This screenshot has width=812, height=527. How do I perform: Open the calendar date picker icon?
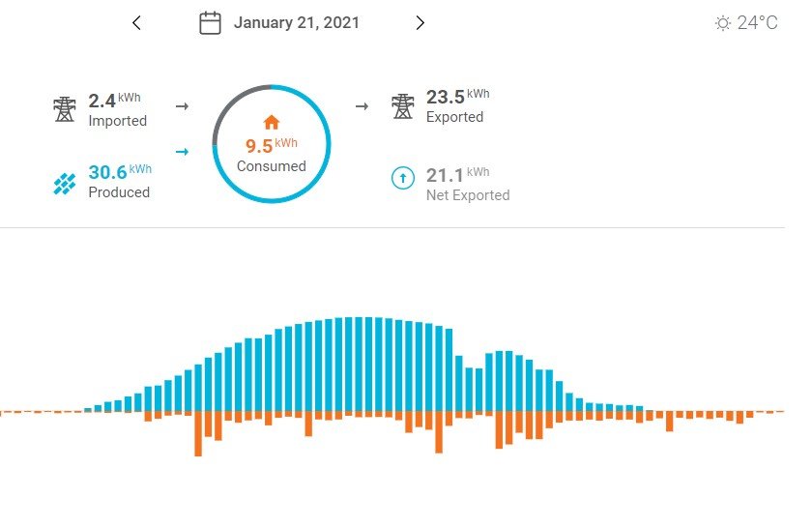[x=210, y=23]
